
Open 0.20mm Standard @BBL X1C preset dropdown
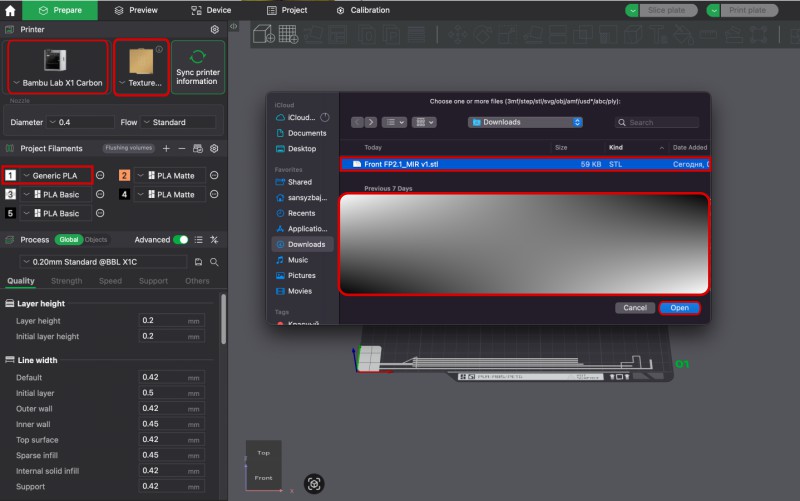(104, 262)
